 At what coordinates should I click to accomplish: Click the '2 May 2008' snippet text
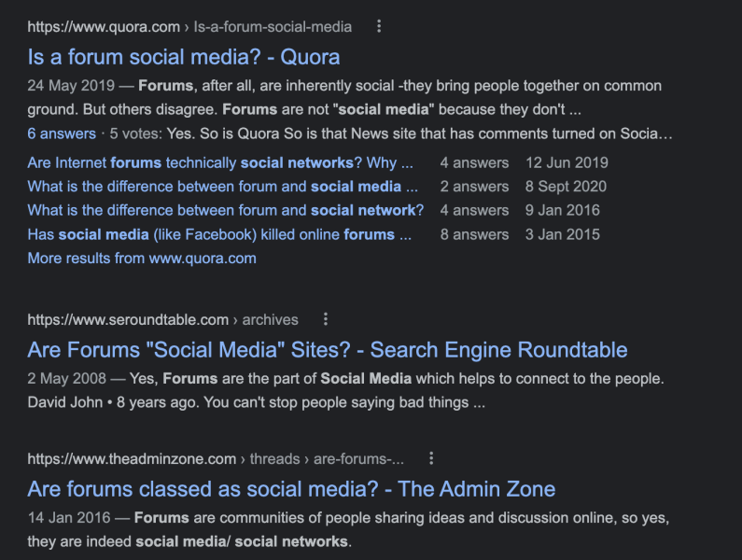pyautogui.click(x=66, y=379)
